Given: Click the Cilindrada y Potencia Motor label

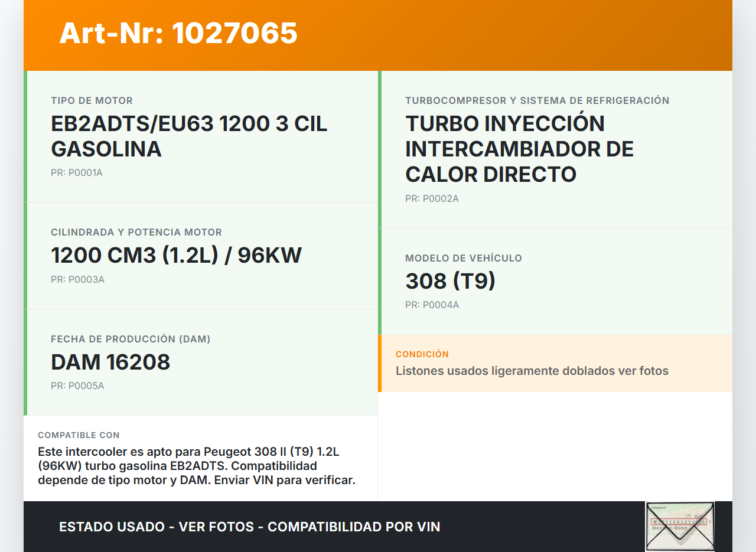Looking at the screenshot, I should (x=136, y=233).
